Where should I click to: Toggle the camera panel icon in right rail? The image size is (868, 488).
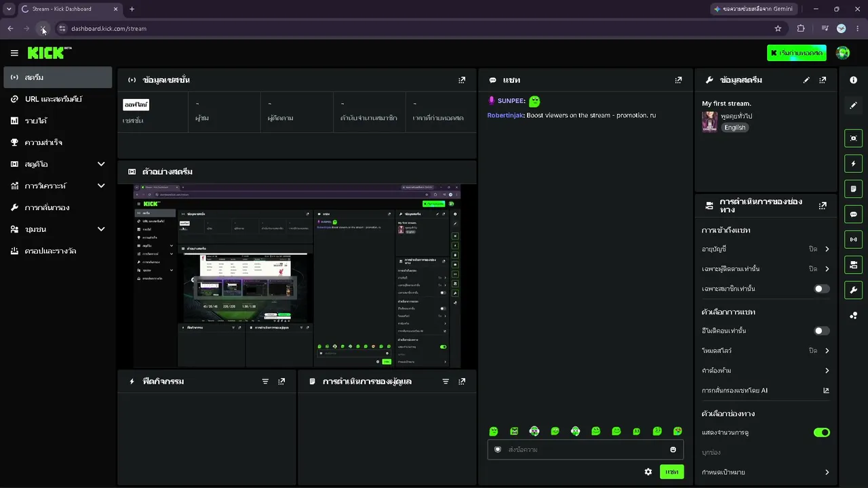pyautogui.click(x=853, y=264)
